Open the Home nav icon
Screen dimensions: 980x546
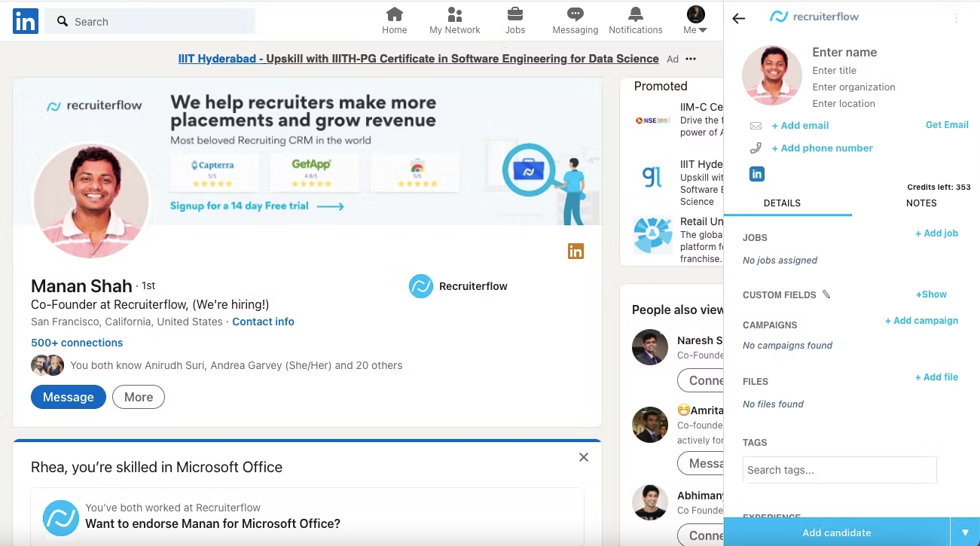tap(394, 21)
